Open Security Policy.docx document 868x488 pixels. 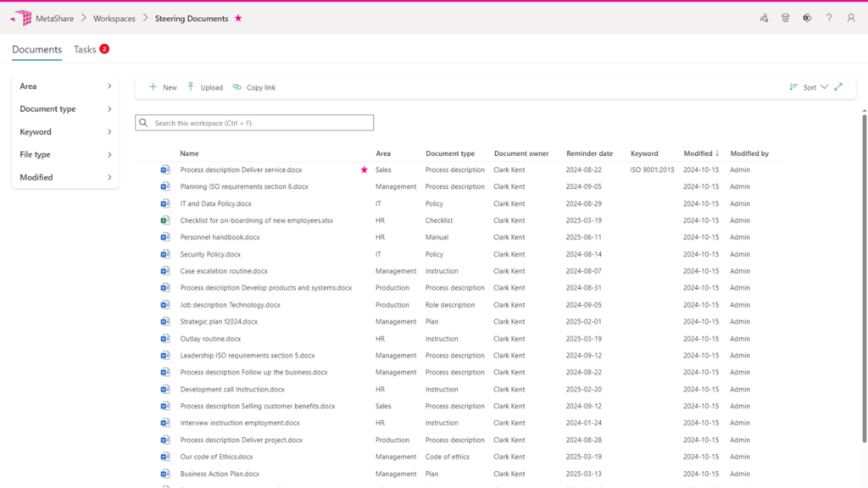point(210,254)
